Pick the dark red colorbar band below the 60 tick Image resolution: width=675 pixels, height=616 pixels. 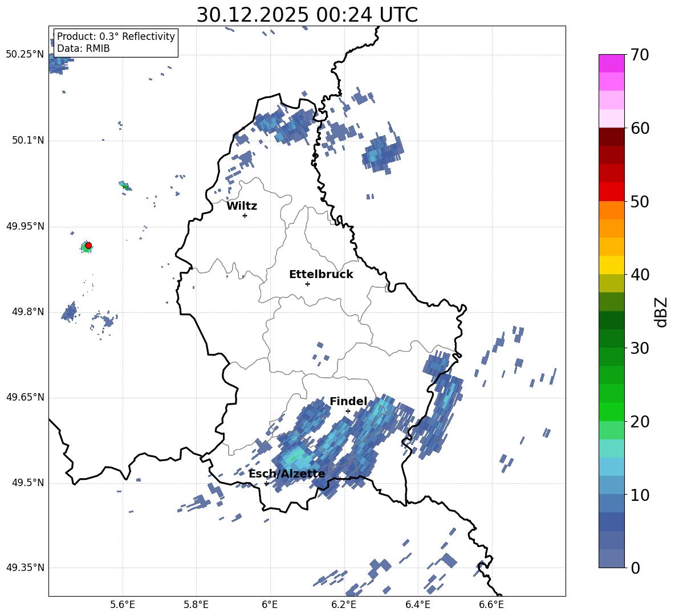tap(611, 137)
